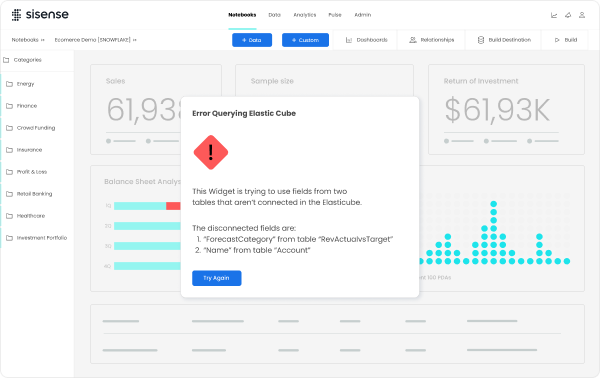Screen dimensions: 600x378
Task: Open the user profile icon
Action: pyautogui.click(x=582, y=15)
